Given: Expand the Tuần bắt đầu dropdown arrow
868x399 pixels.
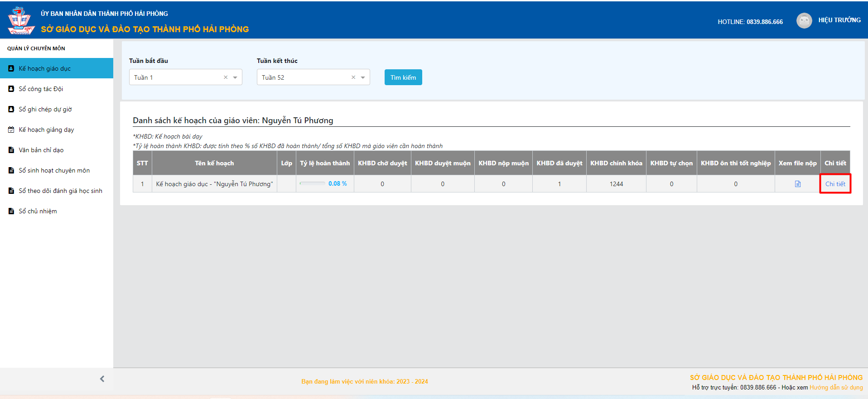Looking at the screenshot, I should click(x=235, y=77).
